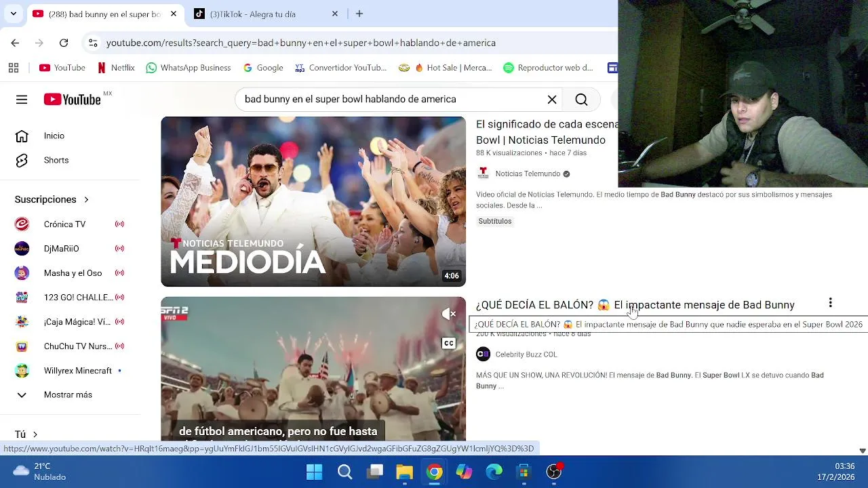Click the scrollbar down arrow
The image size is (868, 488).
pyautogui.click(x=863, y=451)
